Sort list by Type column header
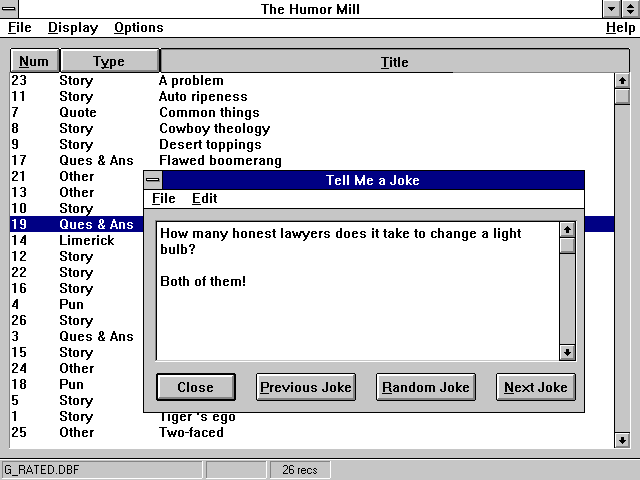640x480 pixels. pos(109,61)
